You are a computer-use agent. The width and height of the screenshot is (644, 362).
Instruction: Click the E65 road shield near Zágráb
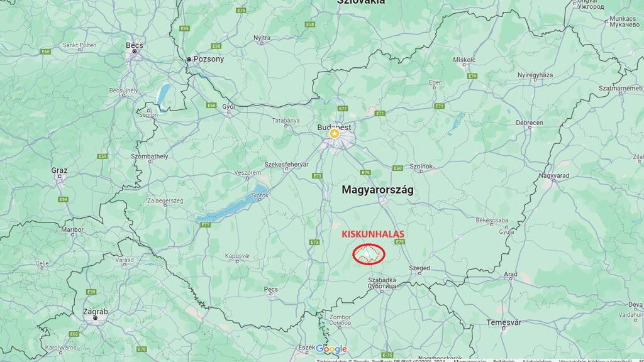(74, 334)
